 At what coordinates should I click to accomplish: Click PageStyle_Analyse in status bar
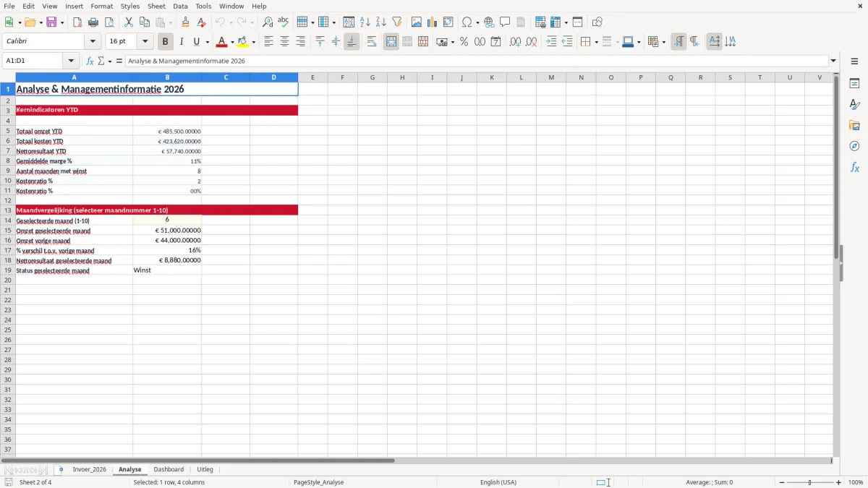(318, 482)
